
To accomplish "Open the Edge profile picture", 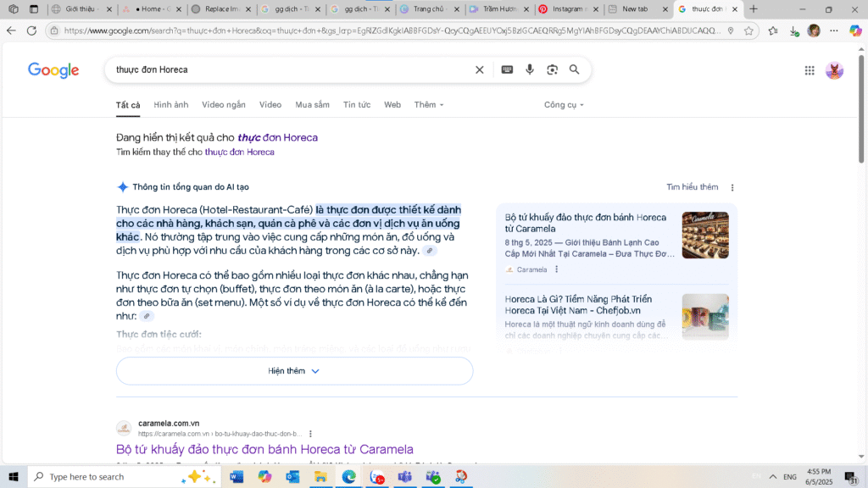I will (x=814, y=31).
